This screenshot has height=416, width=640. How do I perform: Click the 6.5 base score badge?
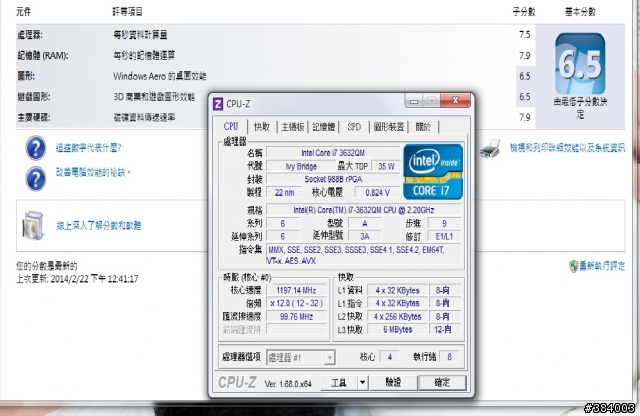(x=580, y=63)
